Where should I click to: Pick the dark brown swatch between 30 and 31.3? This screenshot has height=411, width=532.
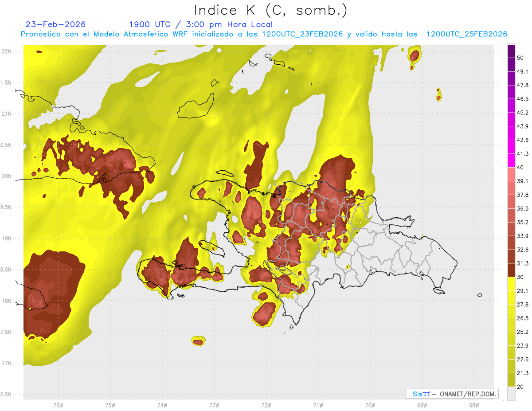511,270
